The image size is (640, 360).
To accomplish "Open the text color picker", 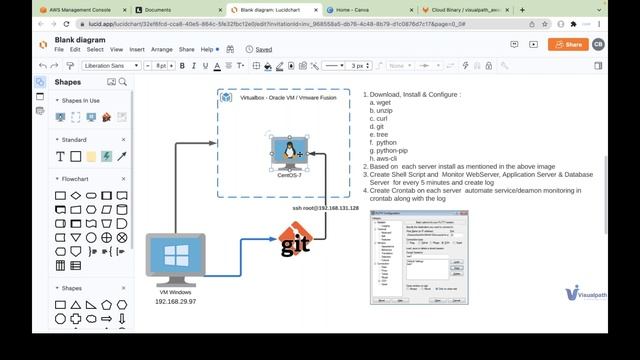I will coord(217,66).
